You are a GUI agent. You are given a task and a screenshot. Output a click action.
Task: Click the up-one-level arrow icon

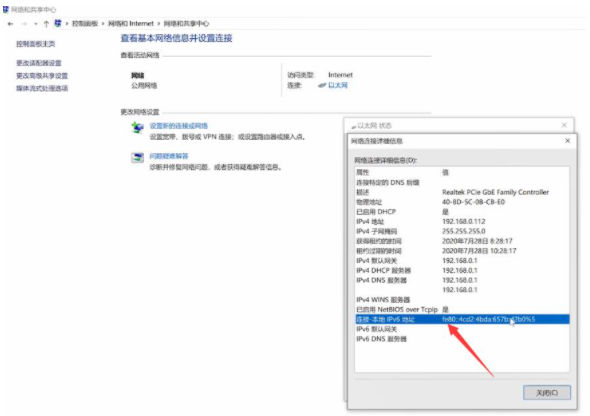[46, 24]
